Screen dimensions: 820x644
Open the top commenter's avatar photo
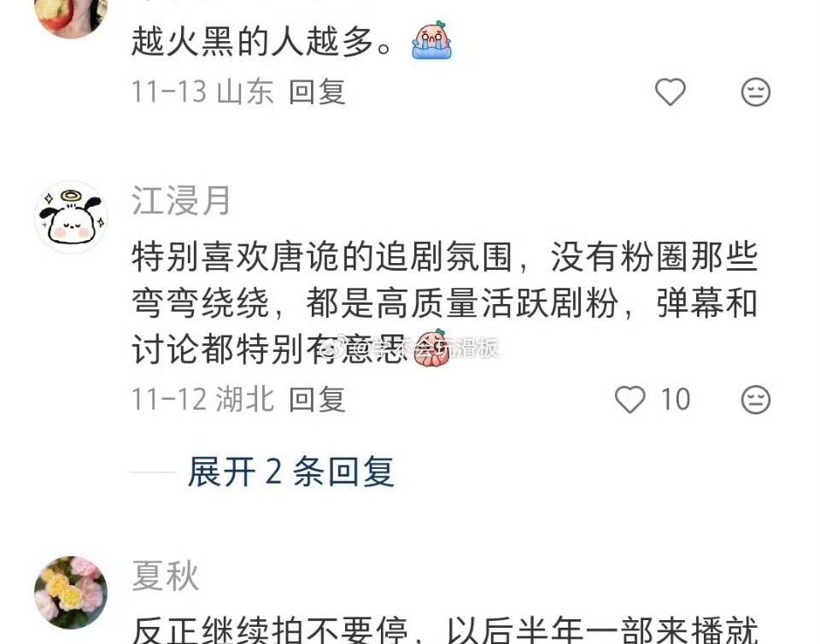[71, 15]
